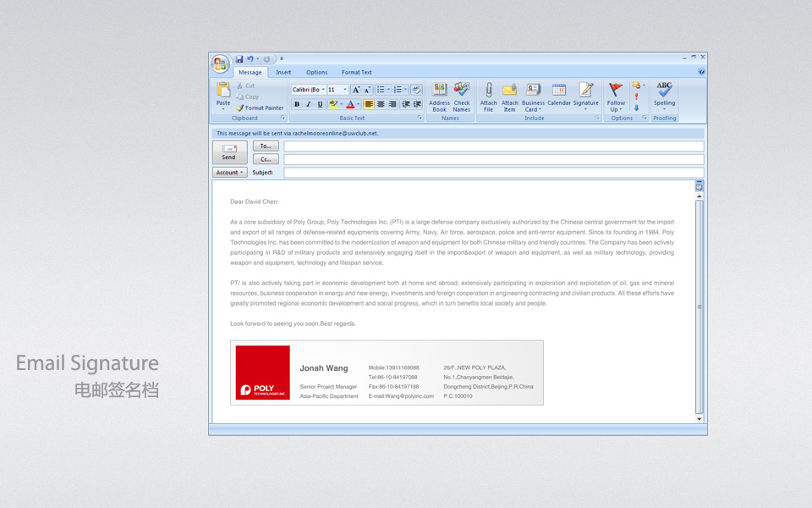Screen dimensions: 812x508
Task: Toggle bold formatting
Action: click(x=297, y=104)
